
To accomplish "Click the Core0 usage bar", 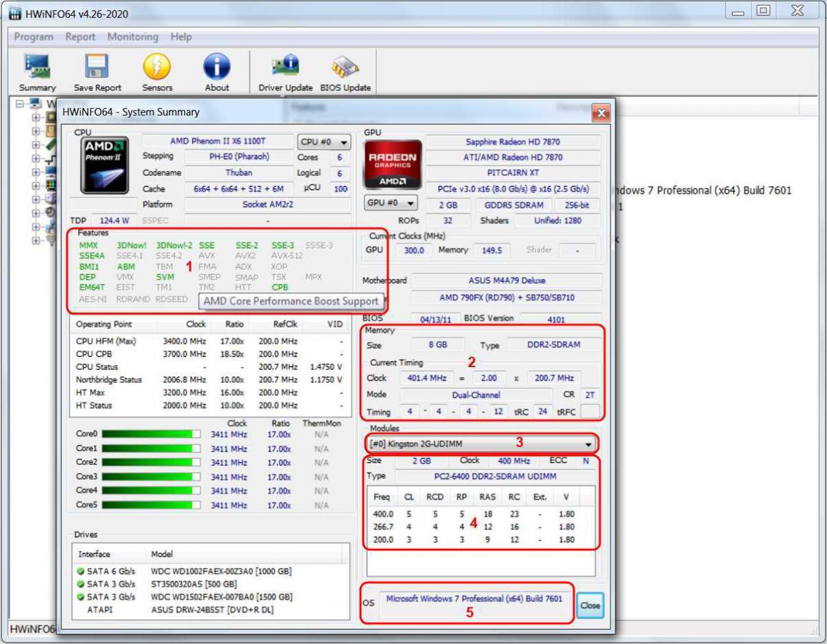I will point(152,435).
